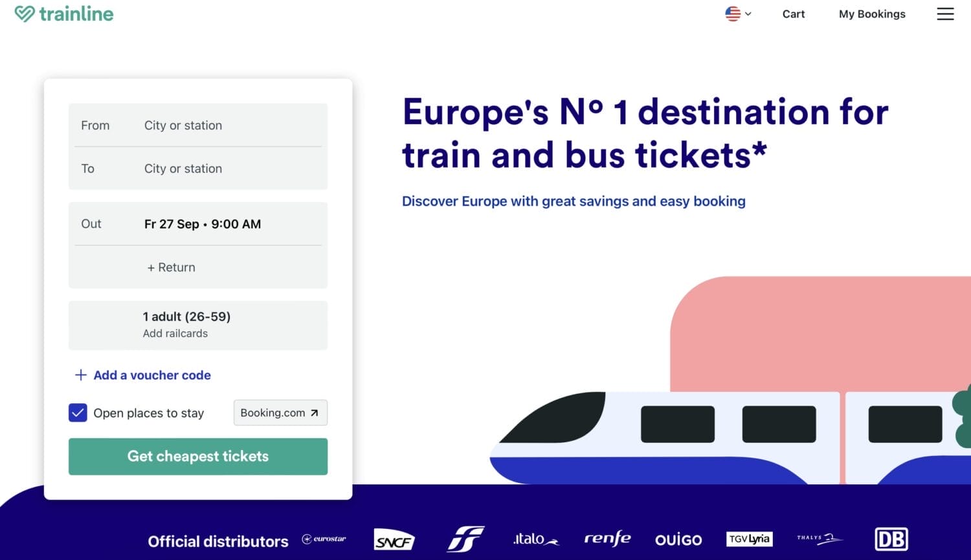Select the Italo railway logo
Screen dimensions: 971x560
(x=535, y=539)
